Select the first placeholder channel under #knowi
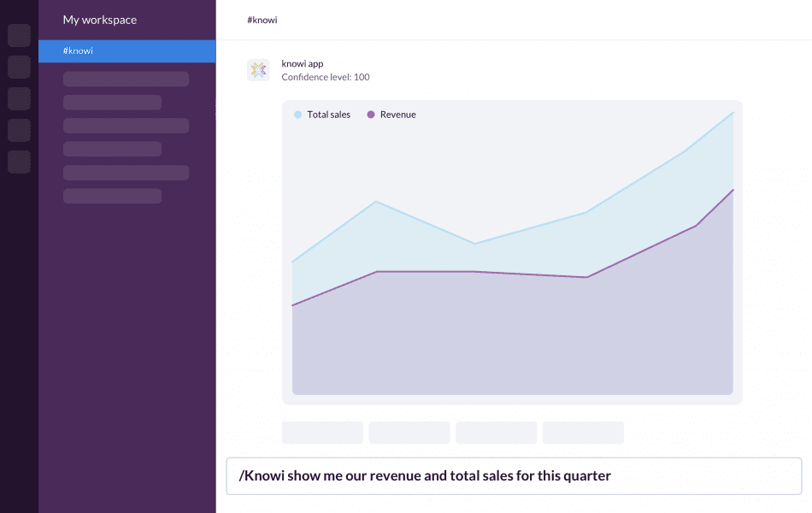Image resolution: width=812 pixels, height=513 pixels. pyautogui.click(x=126, y=79)
